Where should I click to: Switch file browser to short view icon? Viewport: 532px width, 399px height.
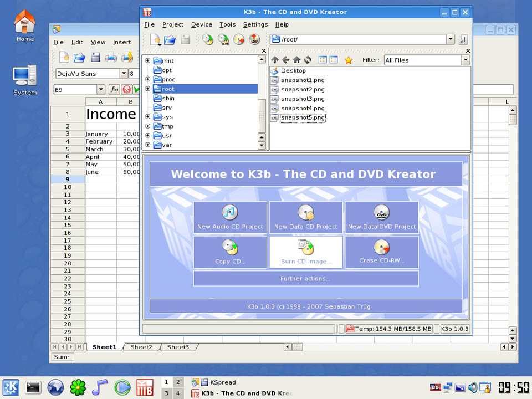coord(323,60)
